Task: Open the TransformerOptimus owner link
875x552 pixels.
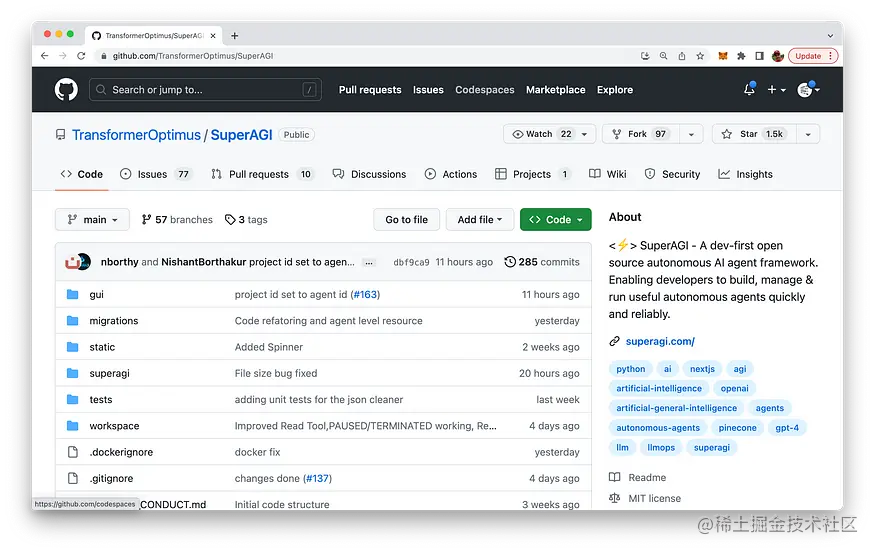Action: (136, 135)
